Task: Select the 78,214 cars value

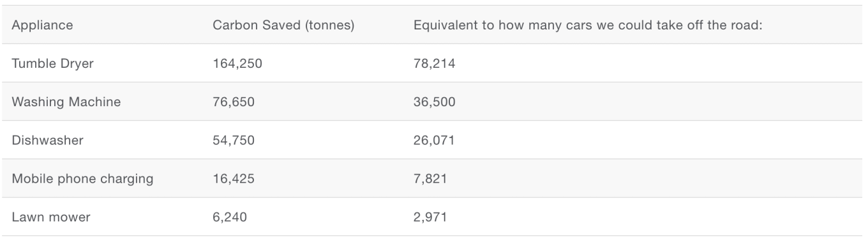Action: click(435, 63)
